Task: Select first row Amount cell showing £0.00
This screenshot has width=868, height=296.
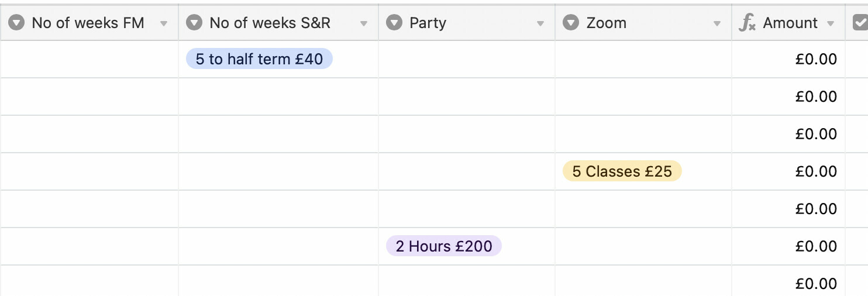Action: pos(788,59)
